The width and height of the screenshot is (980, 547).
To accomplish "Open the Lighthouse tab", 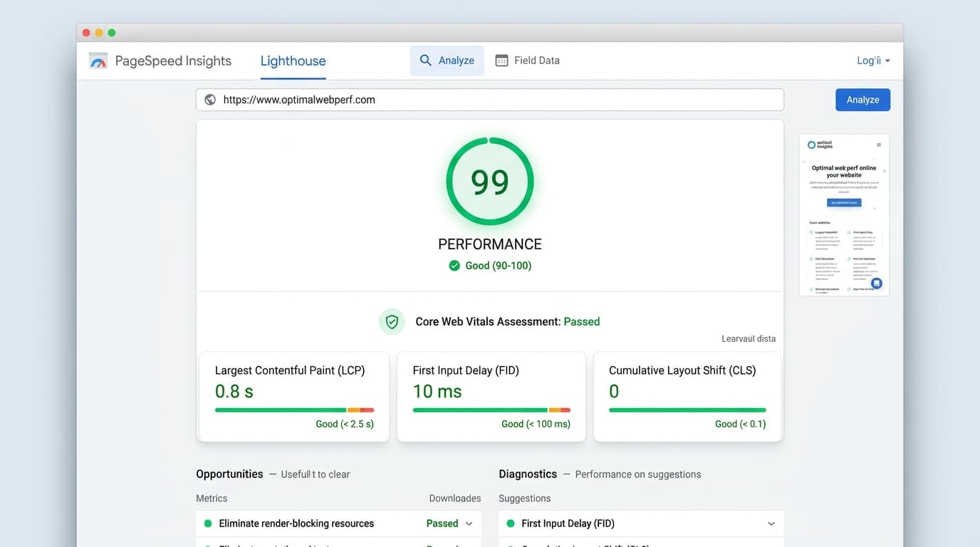I will click(293, 61).
